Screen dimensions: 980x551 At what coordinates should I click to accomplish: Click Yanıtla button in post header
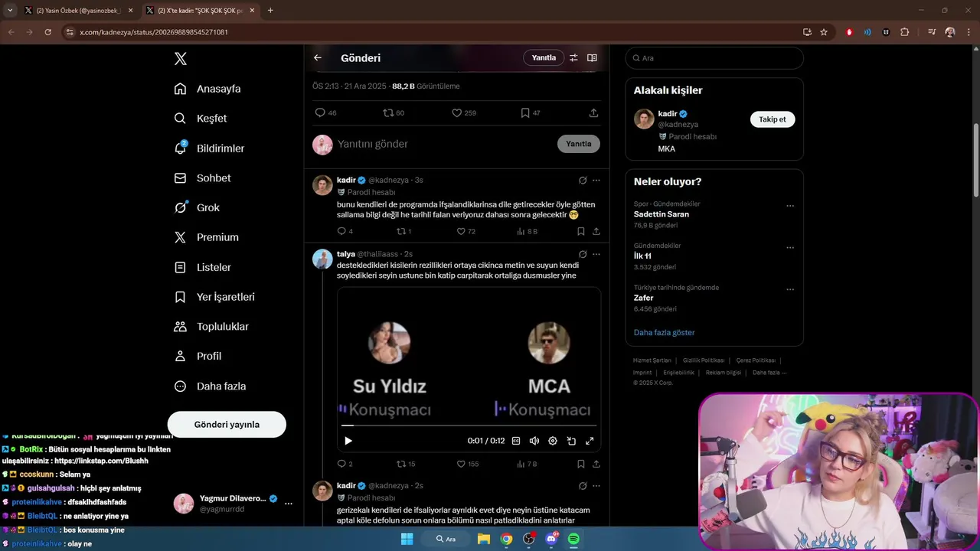[x=544, y=57]
